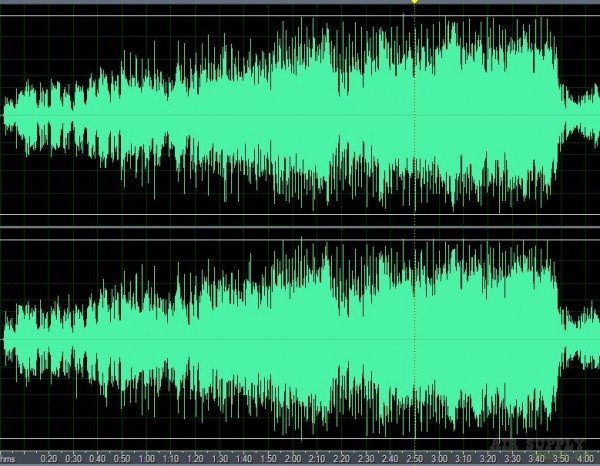Viewport: 600px width, 466px height.
Task: Click the 3:40 mark on the time ruler
Action: pyautogui.click(x=536, y=458)
